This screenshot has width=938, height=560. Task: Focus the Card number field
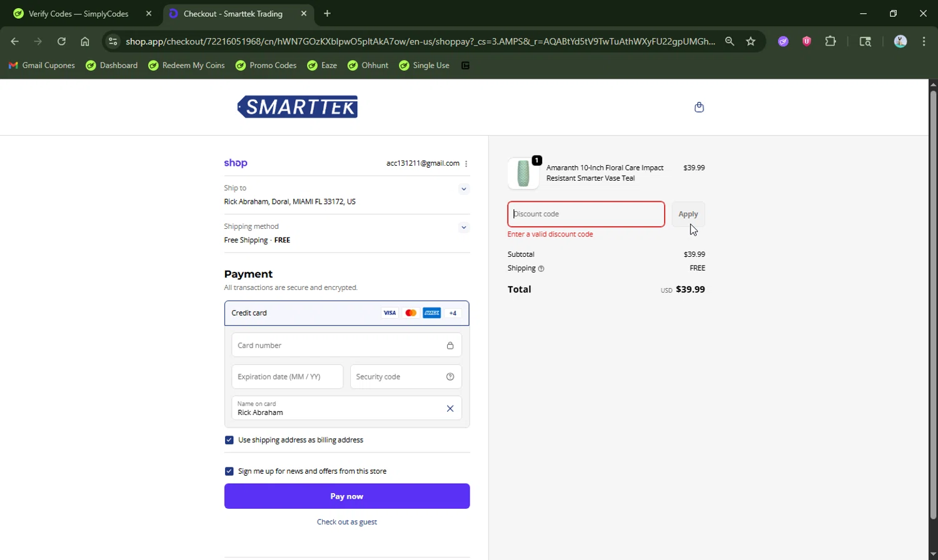(x=346, y=346)
